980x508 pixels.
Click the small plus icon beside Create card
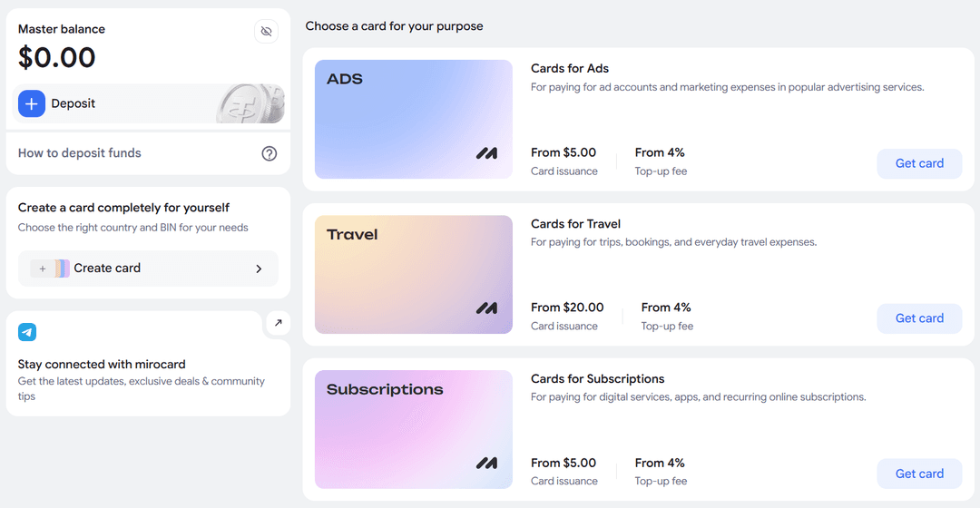(43, 269)
